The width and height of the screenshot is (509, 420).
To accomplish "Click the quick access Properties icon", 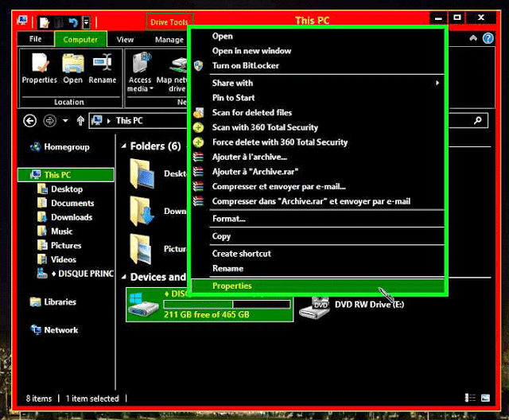I will tap(45, 22).
